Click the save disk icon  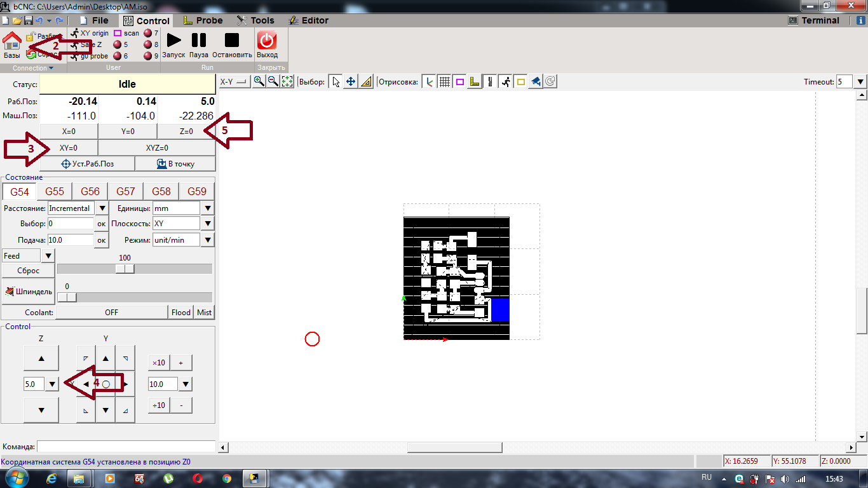[29, 20]
